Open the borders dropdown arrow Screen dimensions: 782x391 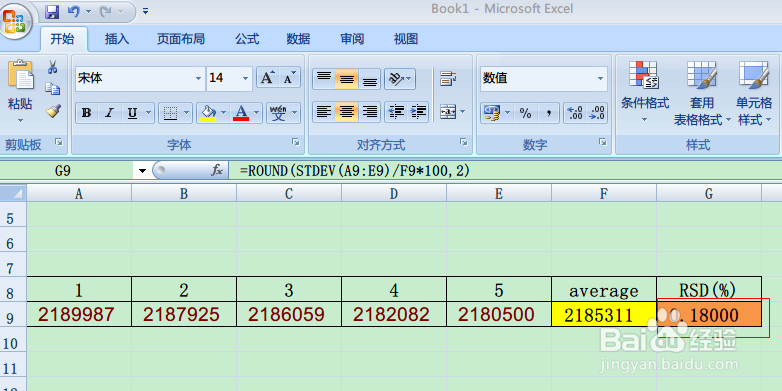[x=187, y=113]
